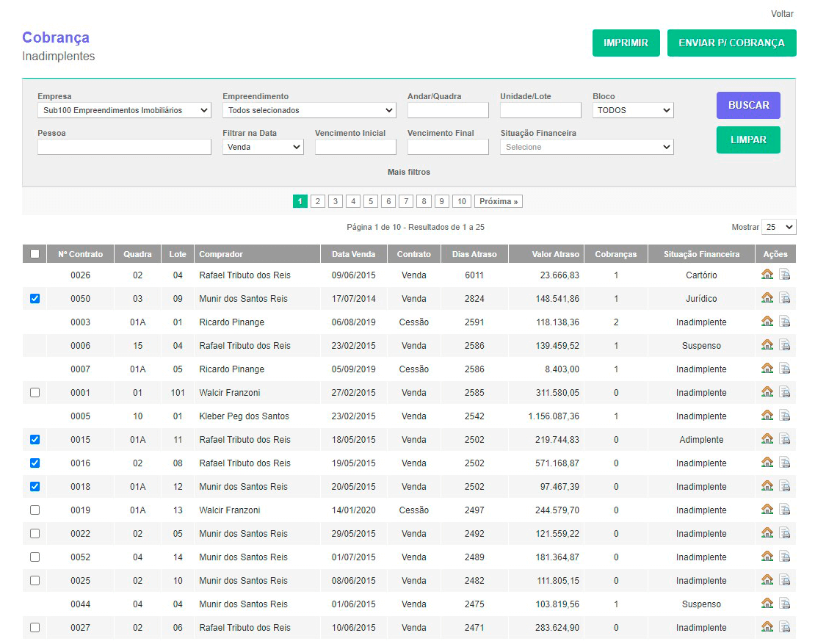The image size is (815, 644).
Task: Click the BUSCAR button
Action: [x=748, y=105]
